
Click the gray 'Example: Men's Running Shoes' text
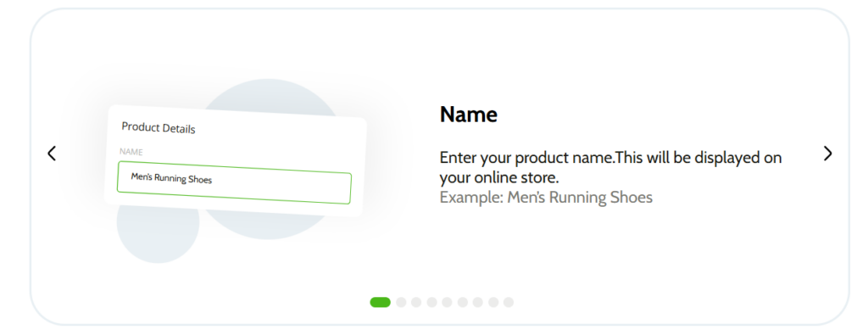[546, 197]
